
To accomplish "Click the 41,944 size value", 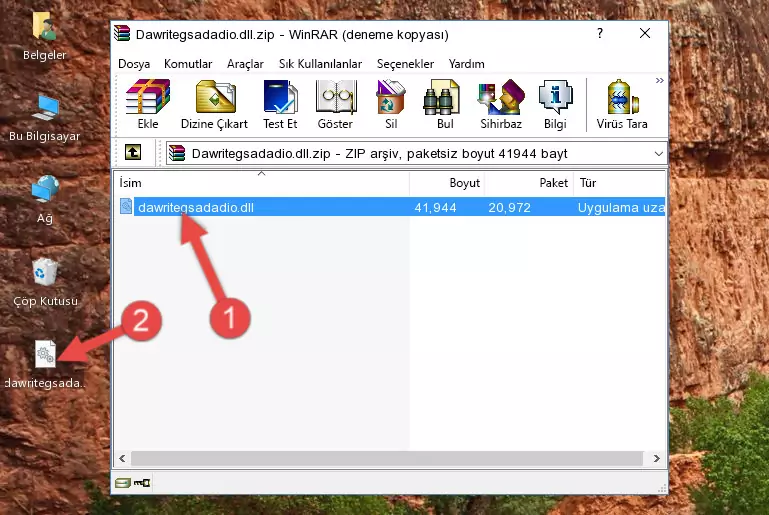I will coord(436,207).
